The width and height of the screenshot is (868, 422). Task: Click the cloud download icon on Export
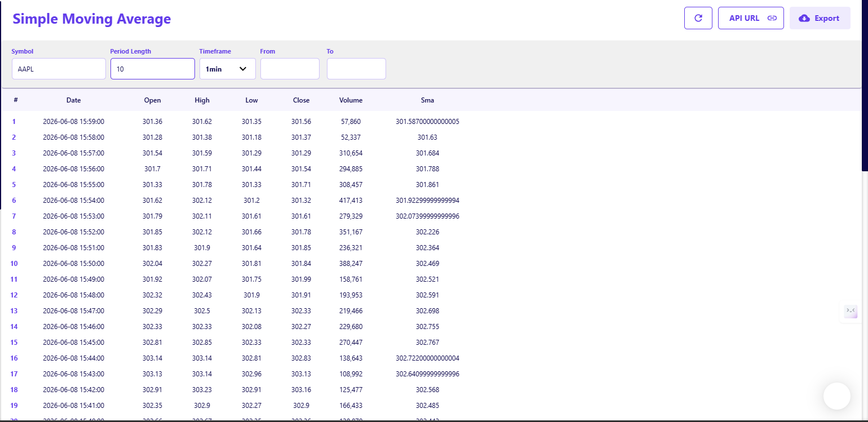tap(804, 18)
